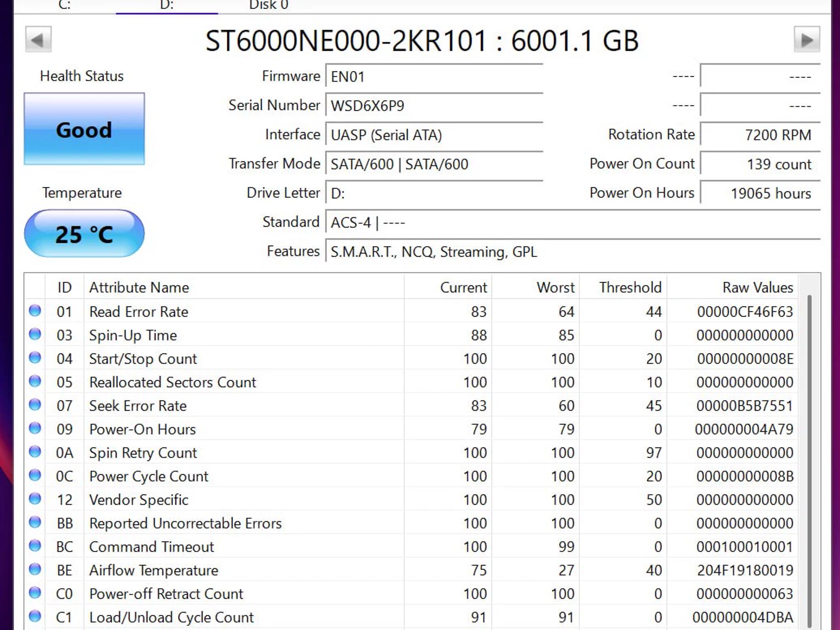Click the status dot for Load/Unload Cycle Count
Screen dimensions: 840x630
35,616
